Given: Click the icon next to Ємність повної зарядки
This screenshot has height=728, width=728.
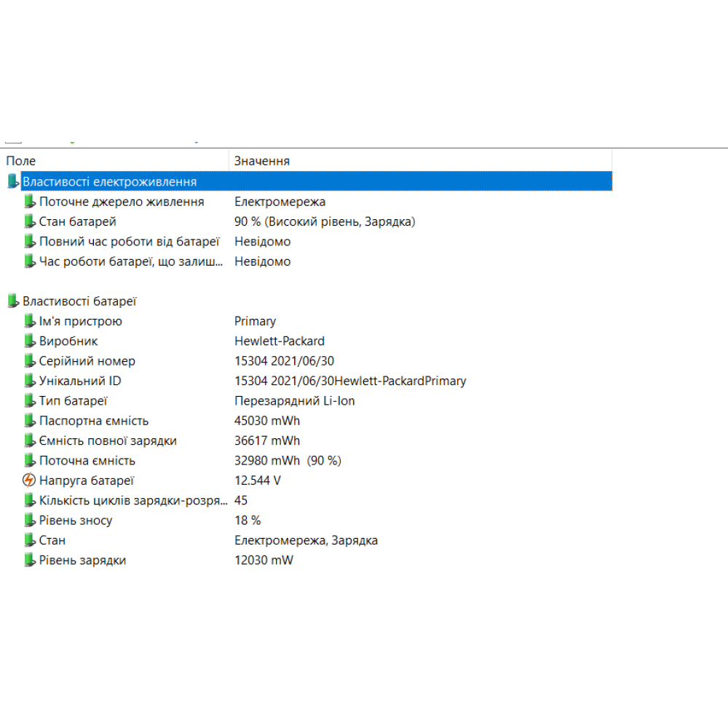Looking at the screenshot, I should [x=30, y=440].
